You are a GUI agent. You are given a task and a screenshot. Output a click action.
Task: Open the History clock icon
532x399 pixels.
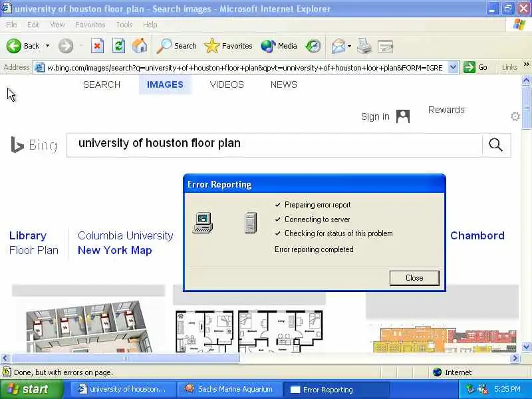tap(313, 46)
